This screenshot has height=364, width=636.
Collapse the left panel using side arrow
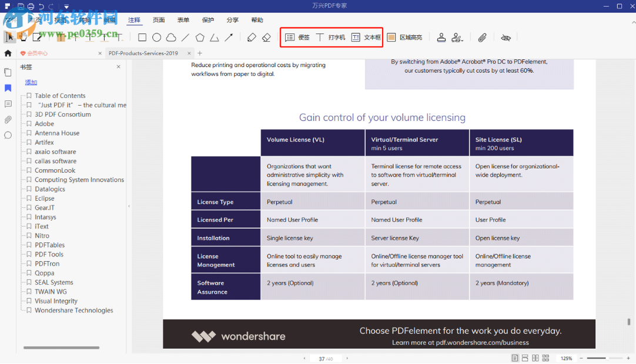click(x=129, y=206)
